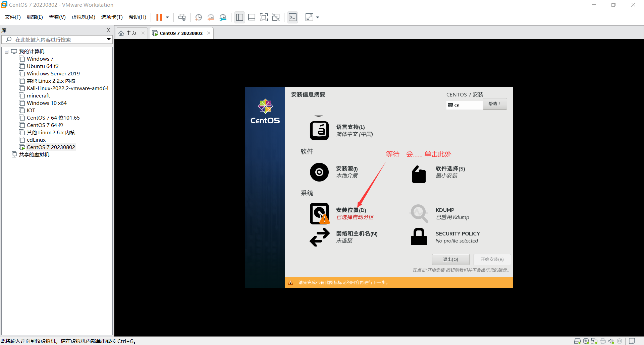Open the stretch display options dropdown arrow

point(317,17)
